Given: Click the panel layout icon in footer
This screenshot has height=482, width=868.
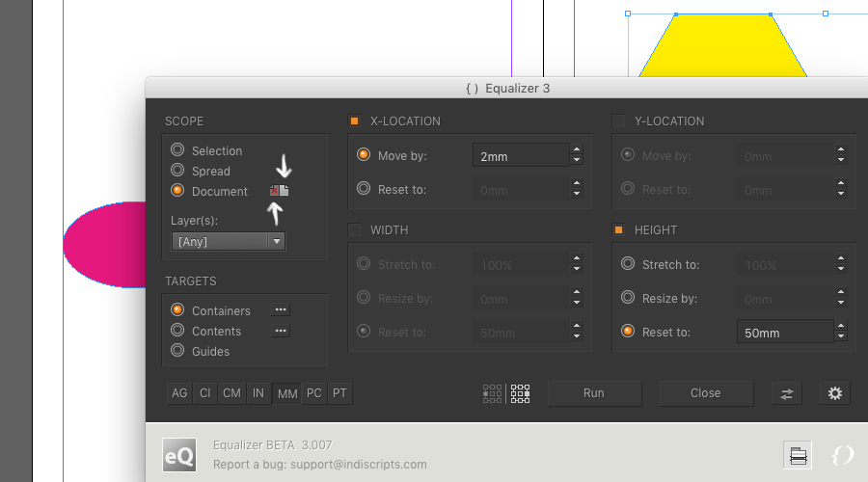Looking at the screenshot, I should click(x=799, y=456).
